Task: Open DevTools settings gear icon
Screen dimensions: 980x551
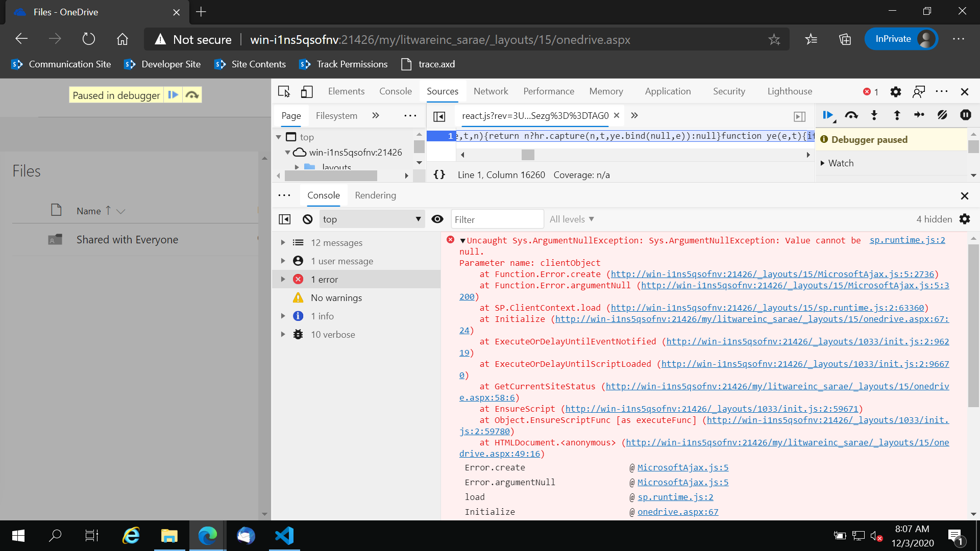Action: [x=895, y=92]
